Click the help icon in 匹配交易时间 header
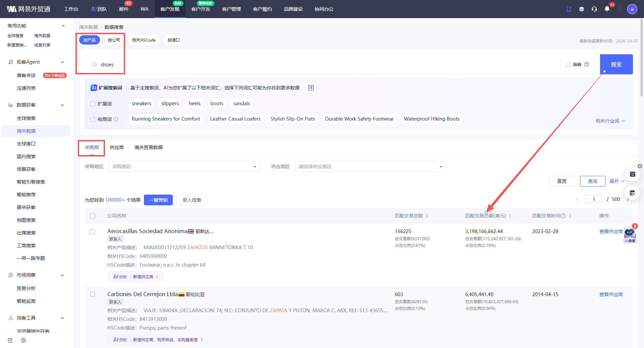644x348 pixels. click(x=563, y=216)
